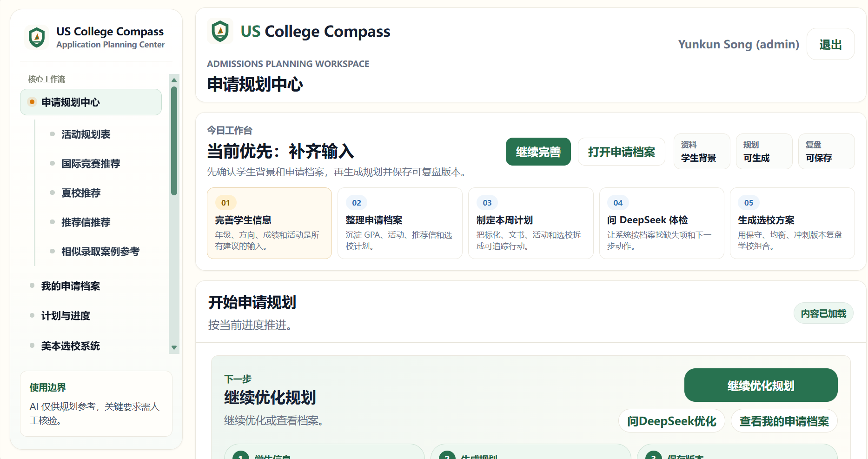
Task: Click the 核心工作流 section label
Action: tap(46, 79)
